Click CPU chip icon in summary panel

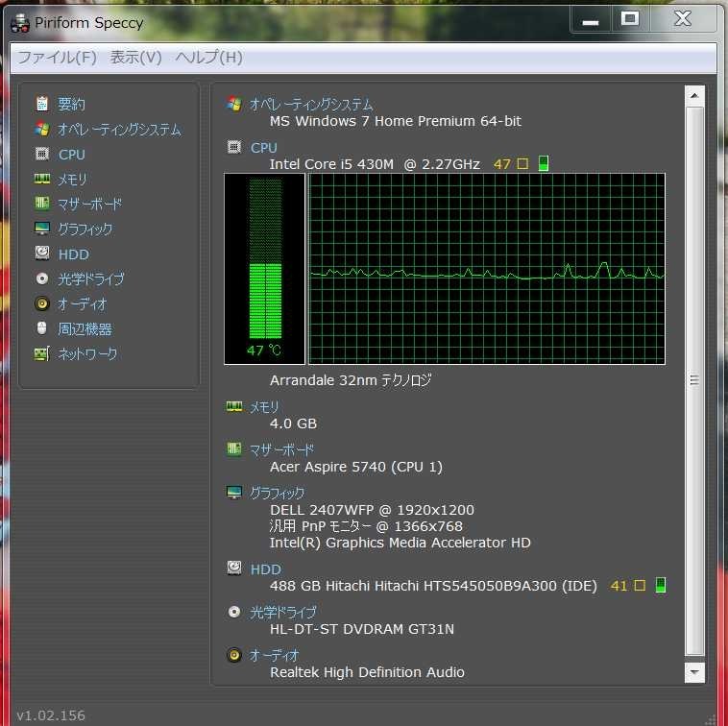(x=234, y=147)
